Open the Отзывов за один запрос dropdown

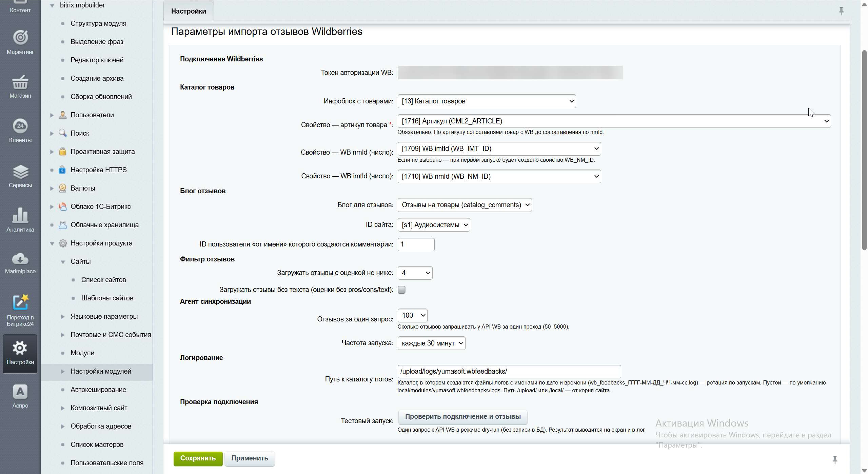coord(412,315)
